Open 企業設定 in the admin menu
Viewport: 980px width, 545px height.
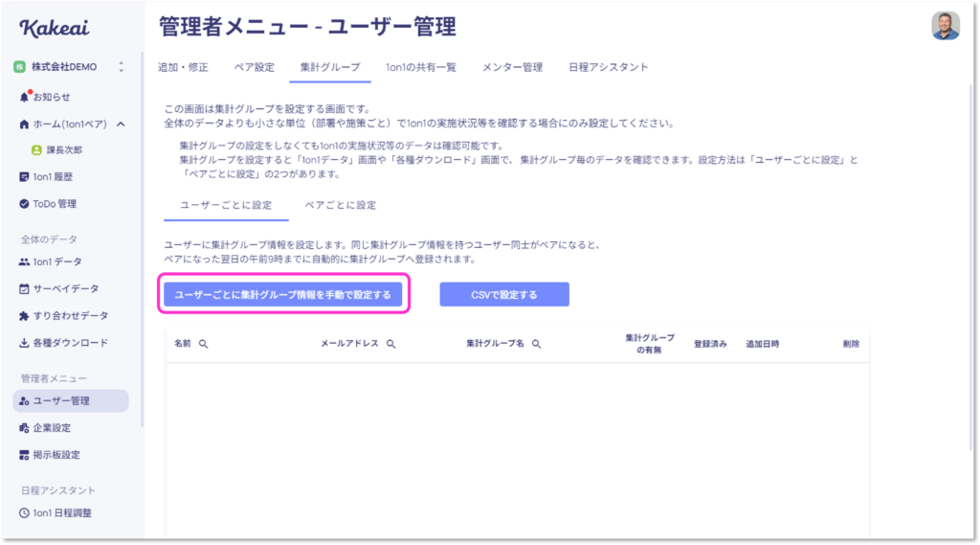tap(52, 427)
